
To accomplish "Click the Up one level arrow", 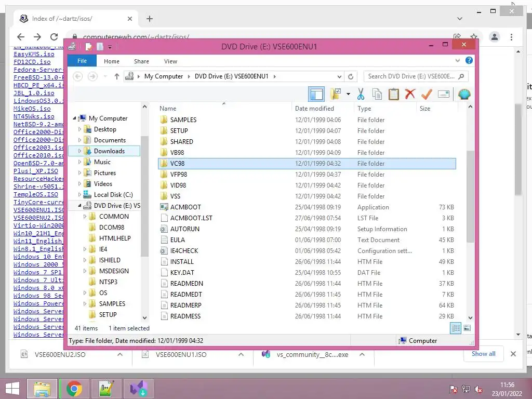I will [x=117, y=76].
